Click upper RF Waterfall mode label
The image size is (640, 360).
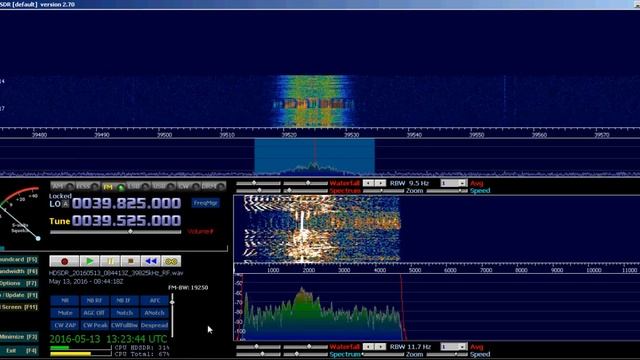click(x=344, y=183)
